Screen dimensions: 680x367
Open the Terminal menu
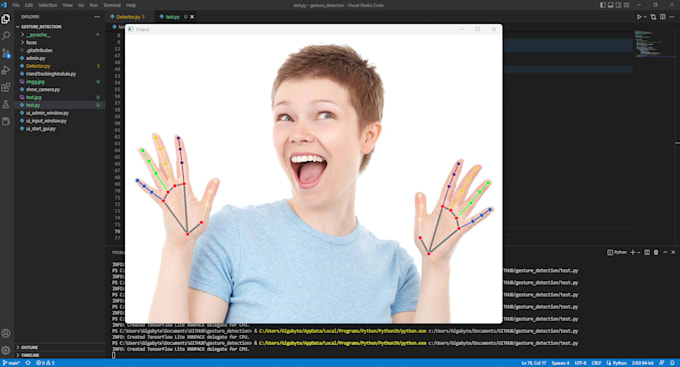(x=112, y=5)
